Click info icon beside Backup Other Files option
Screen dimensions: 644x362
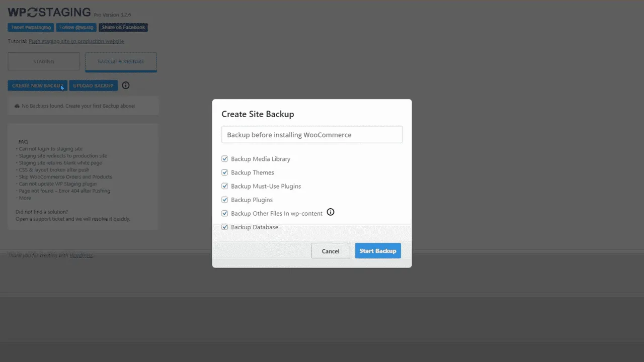click(331, 212)
